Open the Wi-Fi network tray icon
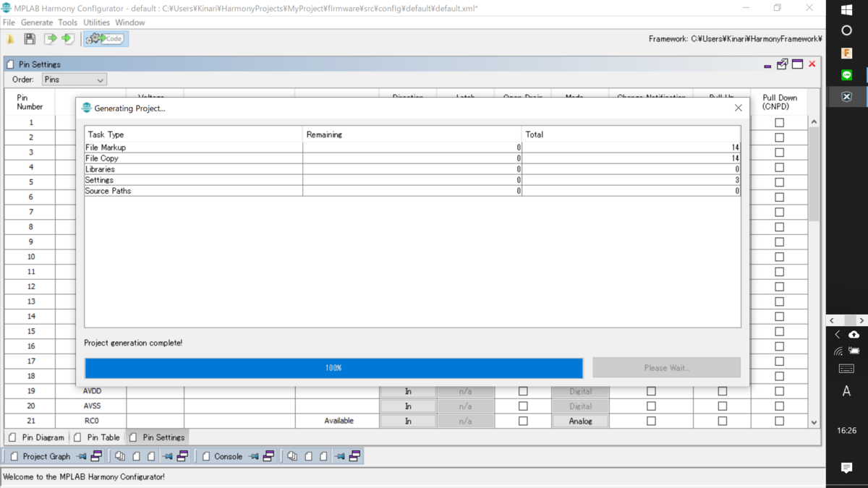This screenshot has height=488, width=868. (x=838, y=351)
